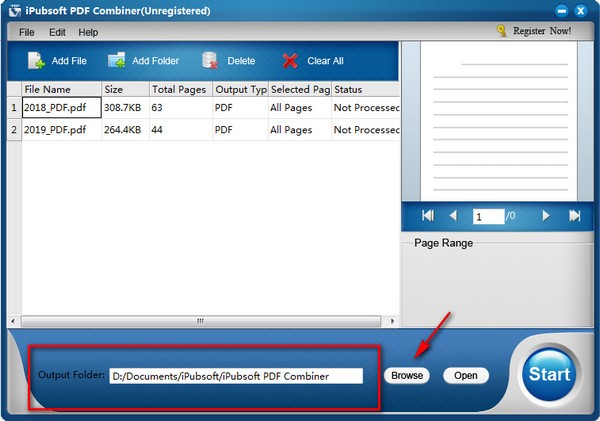Click the Output Folder path field
Viewport: 600px width, 421px height.
pos(236,376)
